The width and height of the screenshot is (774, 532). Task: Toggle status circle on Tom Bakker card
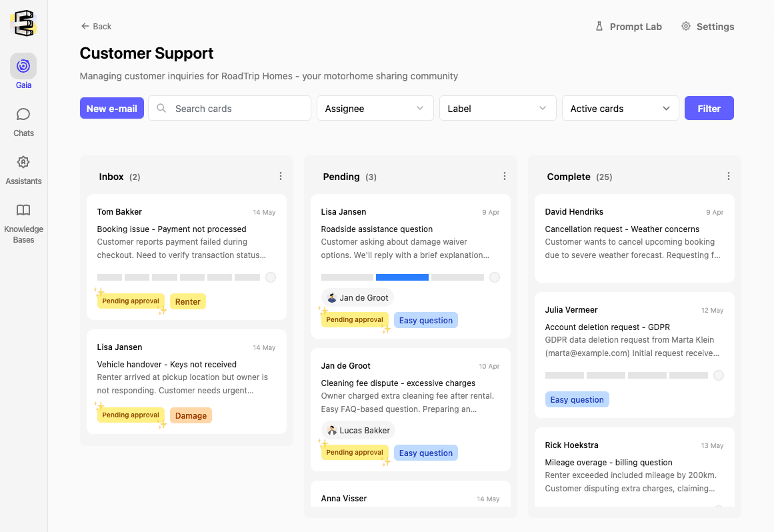(271, 277)
